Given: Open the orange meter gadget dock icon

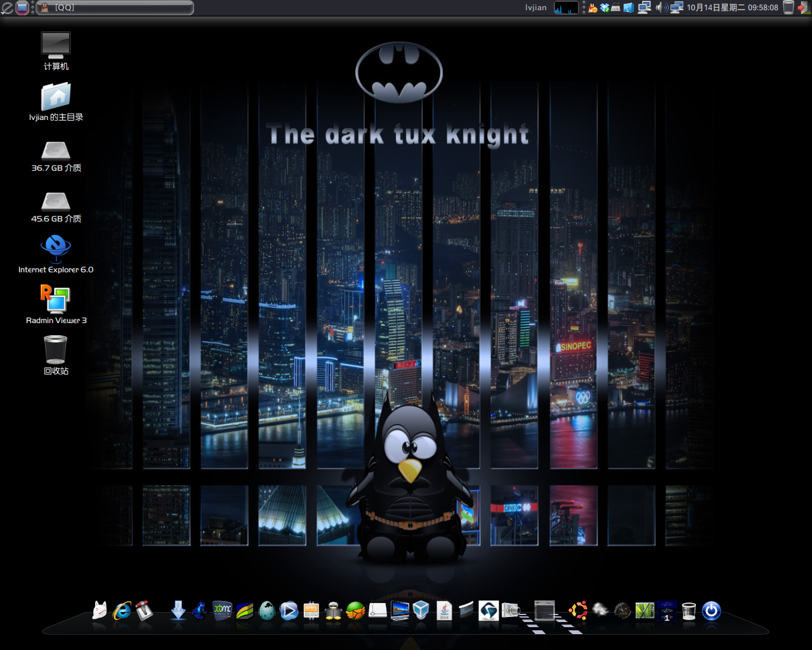Looking at the screenshot, I should tap(311, 611).
